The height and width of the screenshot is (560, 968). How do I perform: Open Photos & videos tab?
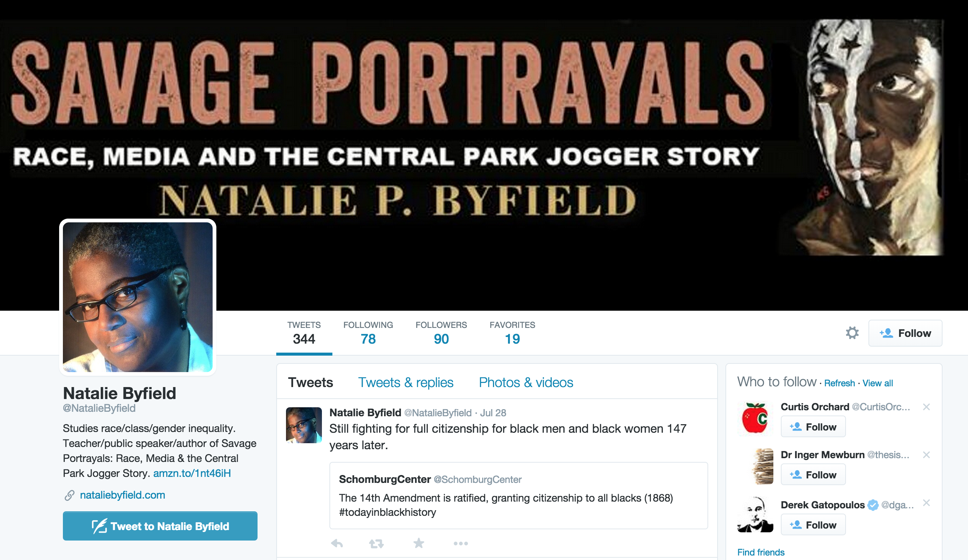[x=526, y=383]
